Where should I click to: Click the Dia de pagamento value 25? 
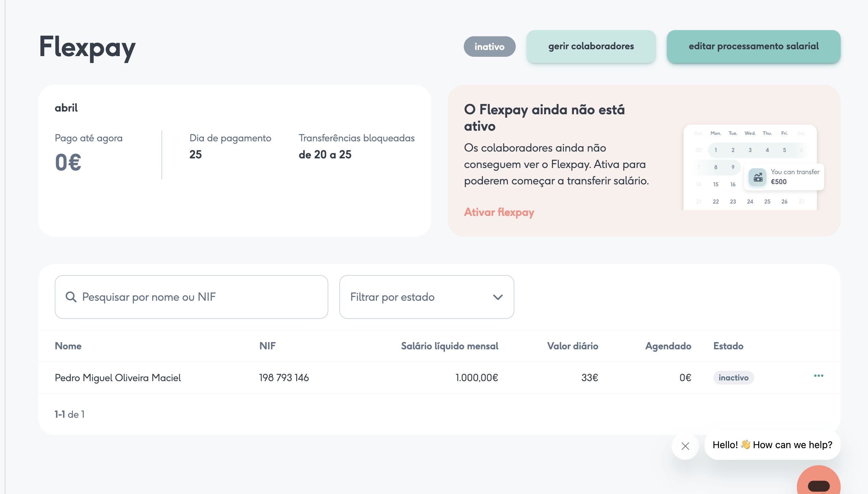click(196, 155)
